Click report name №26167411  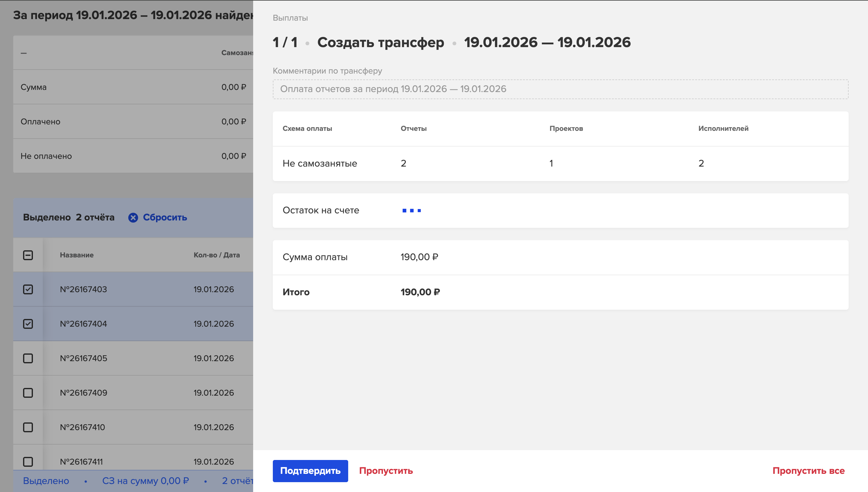pyautogui.click(x=81, y=462)
